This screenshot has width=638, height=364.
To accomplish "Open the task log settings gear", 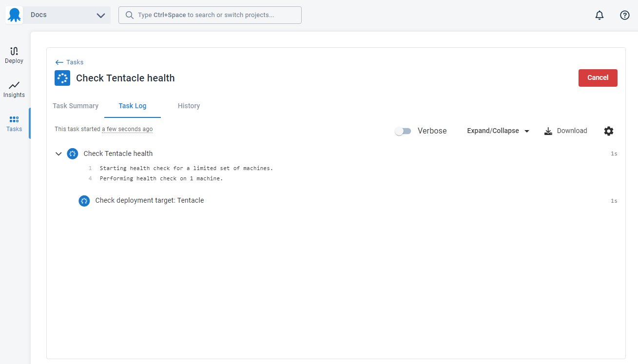I will pos(609,131).
